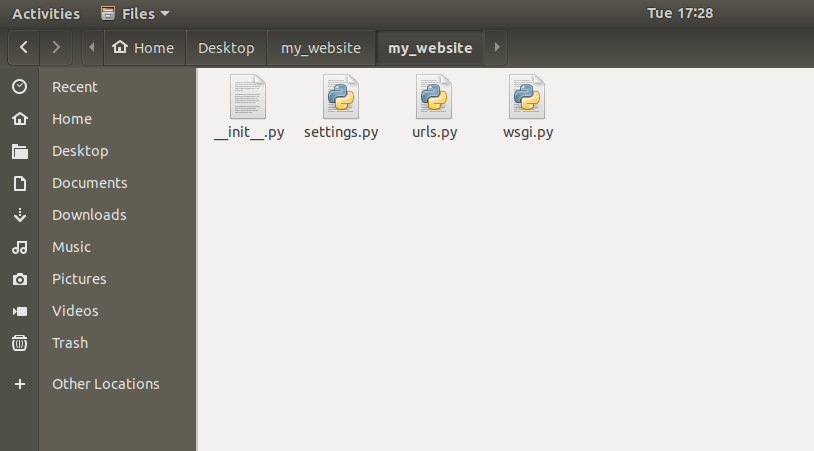The image size is (814, 451).
Task: Click the Recent clock icon in sidebar
Action: point(20,87)
